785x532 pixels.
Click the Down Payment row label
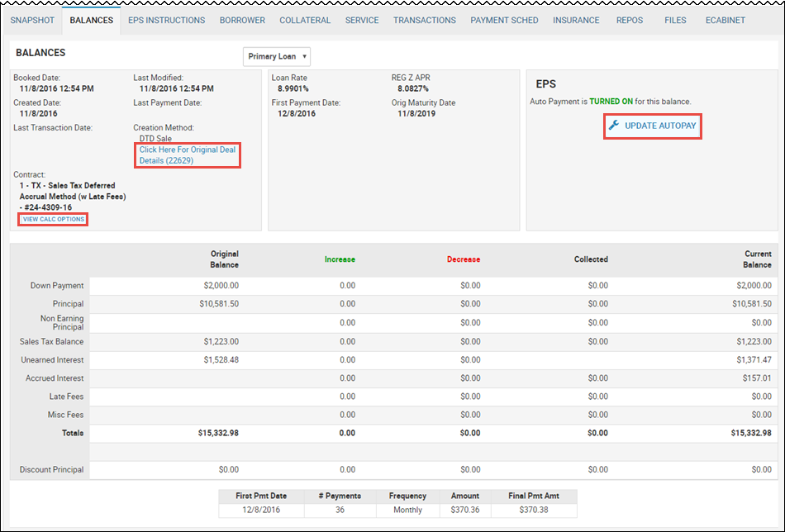(57, 286)
